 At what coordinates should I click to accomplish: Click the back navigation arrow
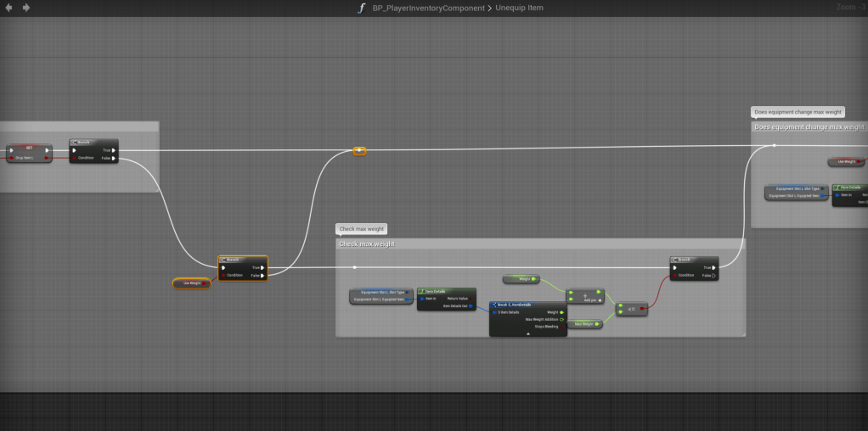9,8
